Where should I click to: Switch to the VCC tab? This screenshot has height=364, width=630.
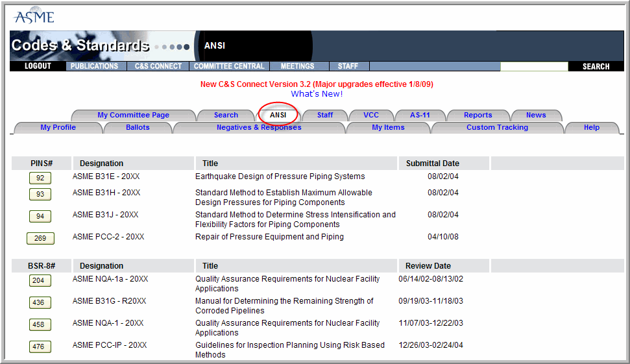(x=371, y=115)
